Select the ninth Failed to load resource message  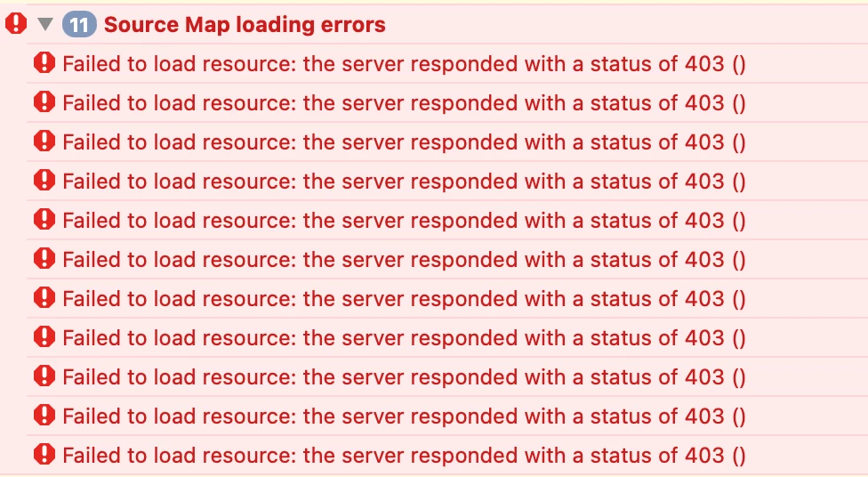[x=447, y=376]
